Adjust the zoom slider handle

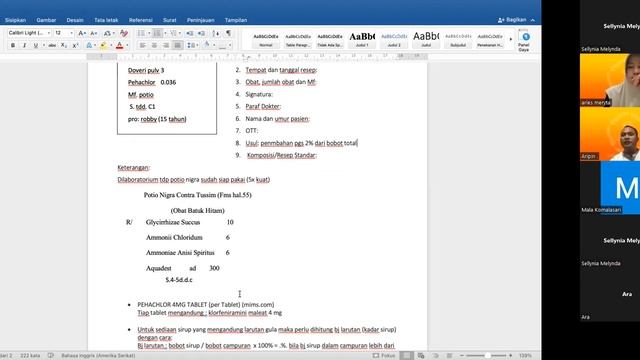(487, 356)
